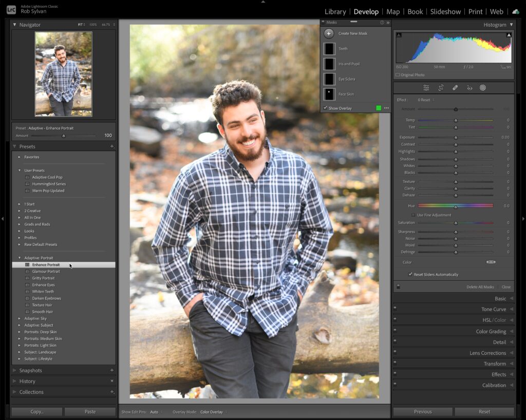Disable Reset Sliders Automatically checkbox
This screenshot has height=420, width=526.
click(x=410, y=274)
